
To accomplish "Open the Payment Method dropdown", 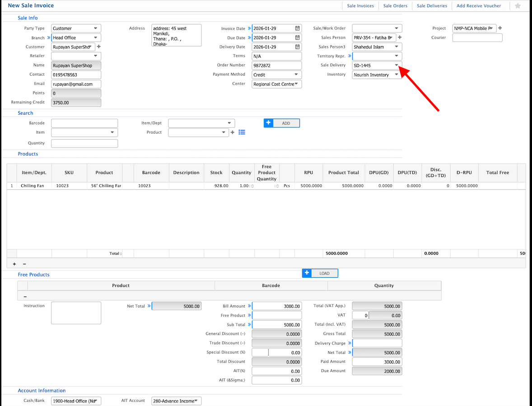I will coord(296,75).
